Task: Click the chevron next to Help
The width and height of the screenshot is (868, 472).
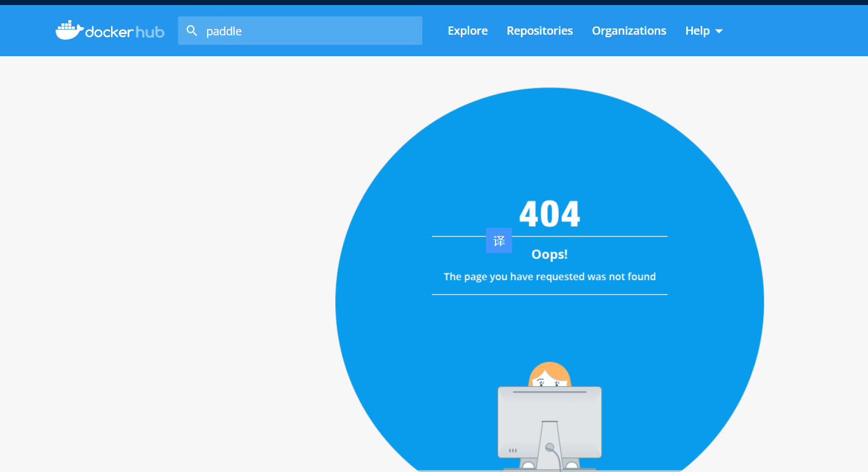Action: pos(720,31)
